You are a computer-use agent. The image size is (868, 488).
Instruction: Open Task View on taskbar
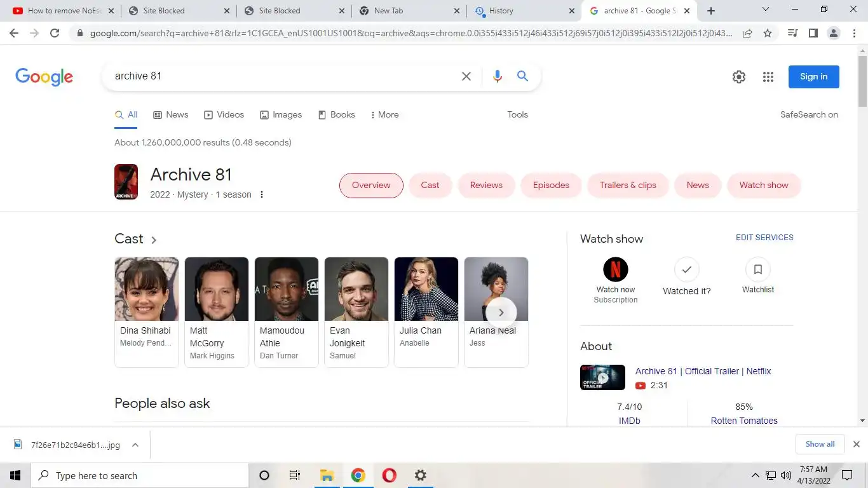coord(295,475)
